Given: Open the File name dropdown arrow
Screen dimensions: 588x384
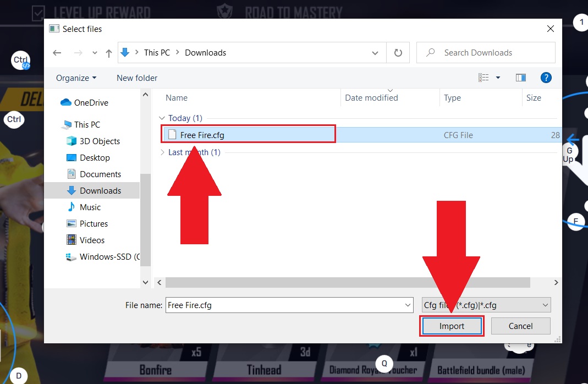Looking at the screenshot, I should [408, 305].
